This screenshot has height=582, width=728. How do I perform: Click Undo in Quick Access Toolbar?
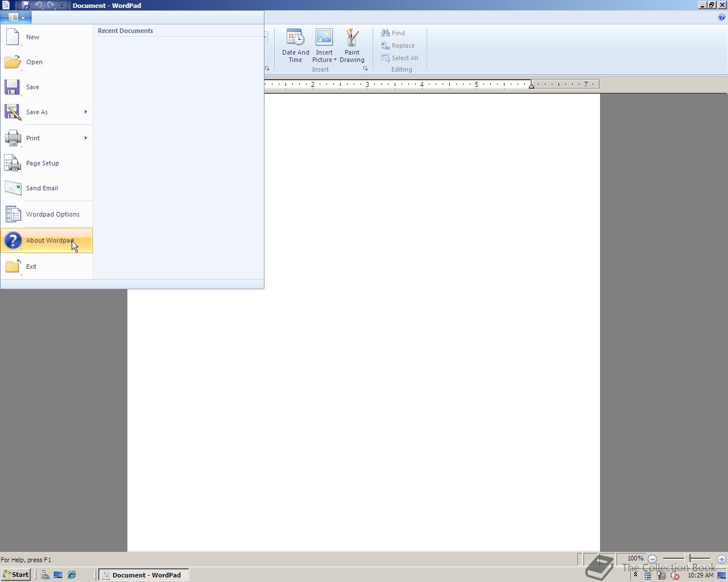39,5
